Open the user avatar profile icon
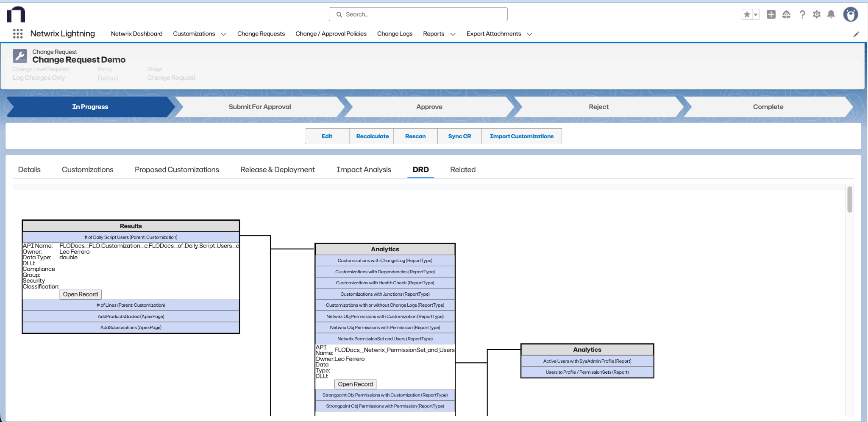This screenshot has width=868, height=422. tap(851, 14)
